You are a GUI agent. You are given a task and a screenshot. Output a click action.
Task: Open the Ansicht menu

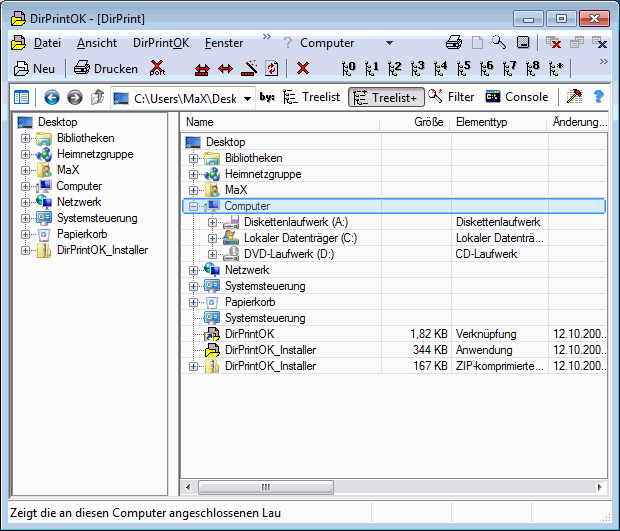tap(97, 43)
